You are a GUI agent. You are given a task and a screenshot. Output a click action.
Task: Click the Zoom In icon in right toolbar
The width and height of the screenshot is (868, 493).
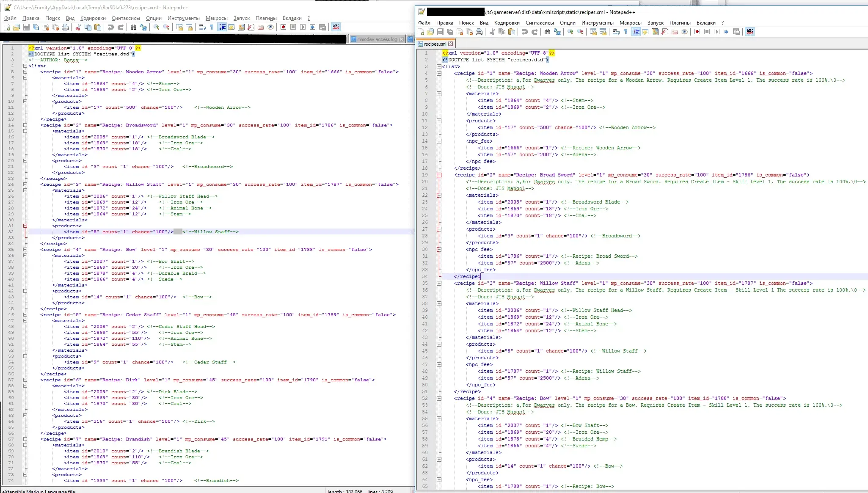(x=570, y=32)
